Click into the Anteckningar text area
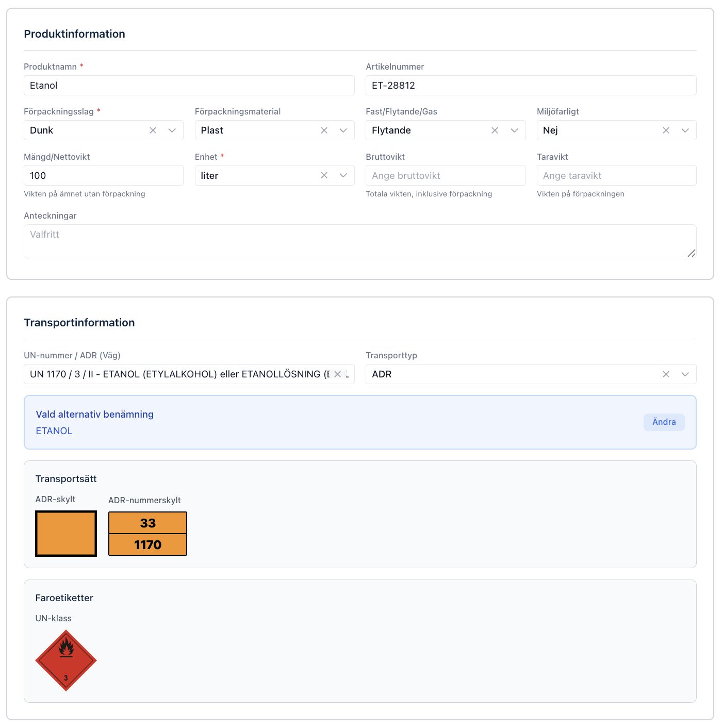This screenshot has height=728, width=723. 359,241
